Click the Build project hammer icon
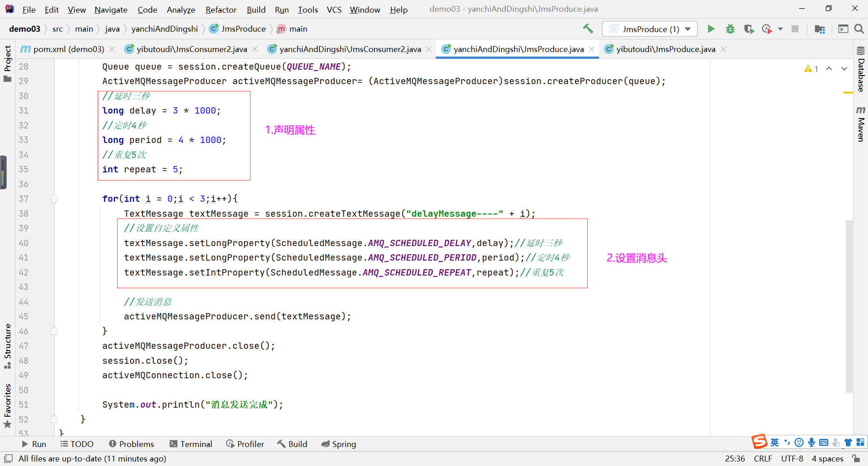Image resolution: width=868 pixels, height=466 pixels. [x=588, y=29]
